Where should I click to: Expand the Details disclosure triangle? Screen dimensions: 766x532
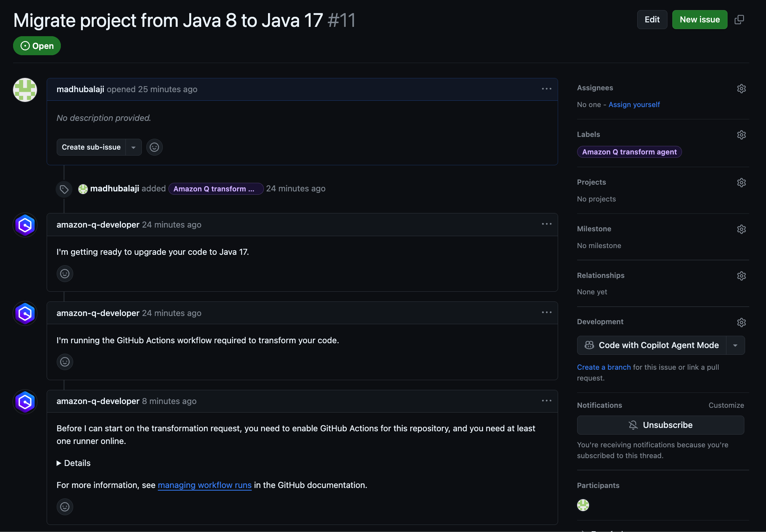(59, 463)
